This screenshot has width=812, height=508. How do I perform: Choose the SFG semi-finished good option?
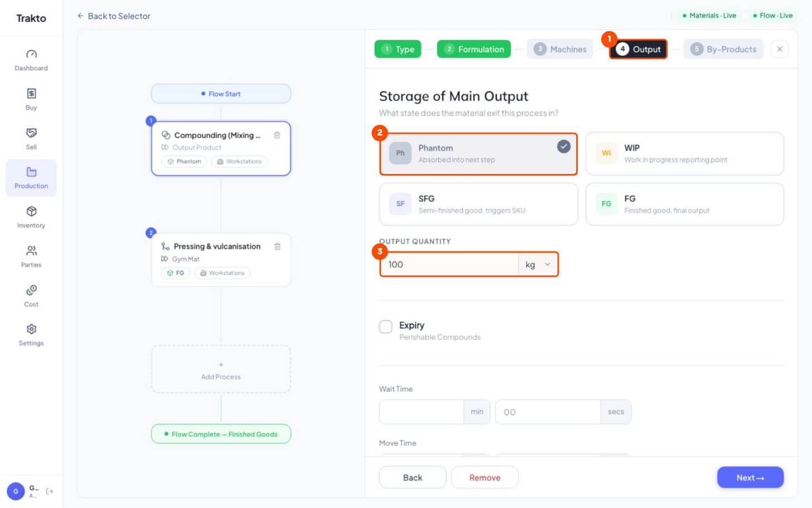tap(478, 205)
